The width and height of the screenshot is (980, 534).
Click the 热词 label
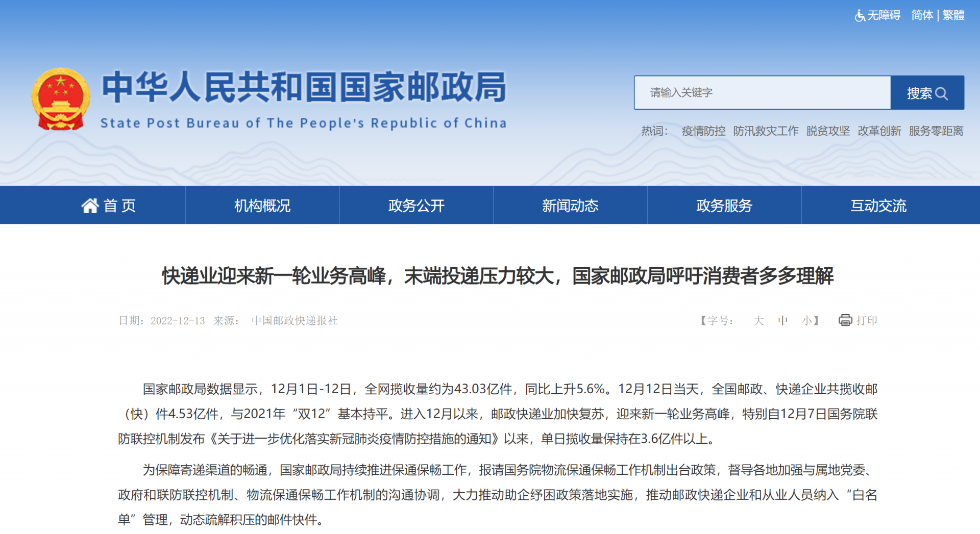click(654, 131)
